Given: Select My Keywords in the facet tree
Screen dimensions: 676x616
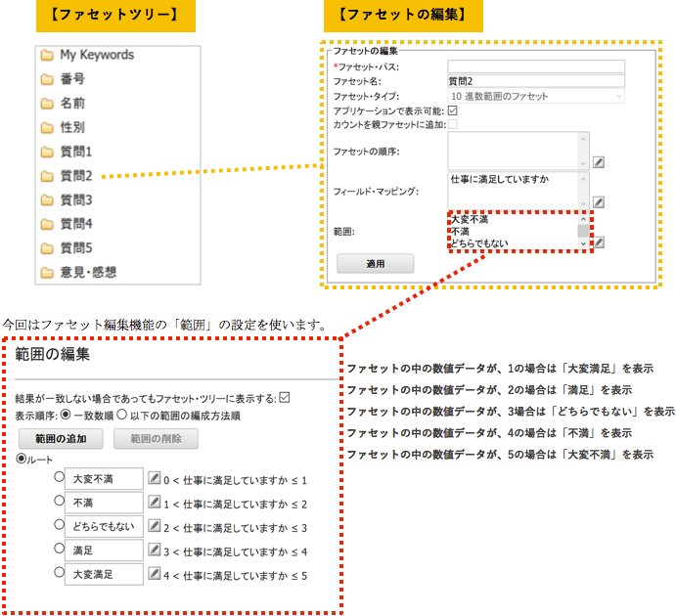Looking at the screenshot, I should pyautogui.click(x=96, y=55).
